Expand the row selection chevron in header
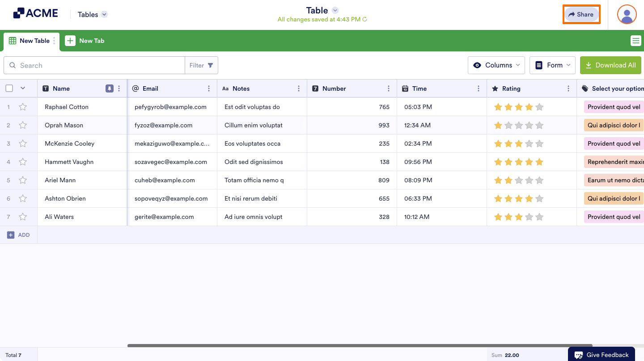This screenshot has width=644, height=361. (23, 88)
